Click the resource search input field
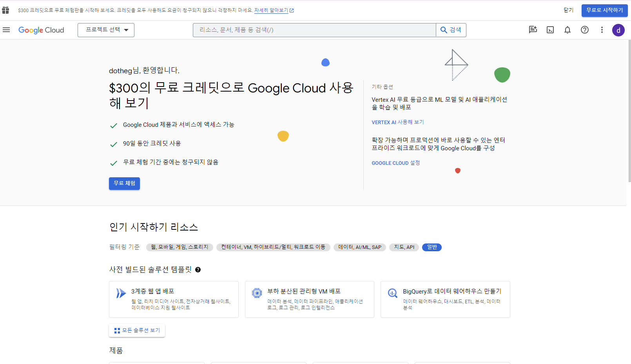This screenshot has width=631, height=364. coord(314,30)
